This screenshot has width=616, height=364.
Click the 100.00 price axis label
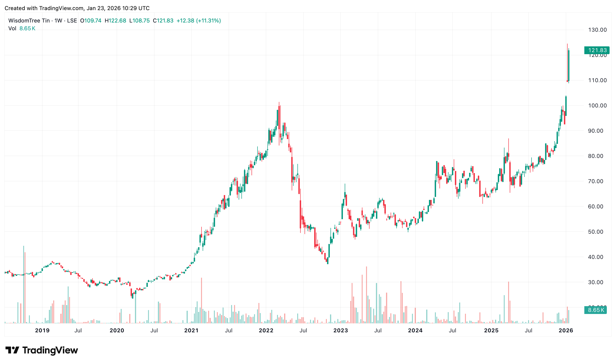pyautogui.click(x=597, y=106)
